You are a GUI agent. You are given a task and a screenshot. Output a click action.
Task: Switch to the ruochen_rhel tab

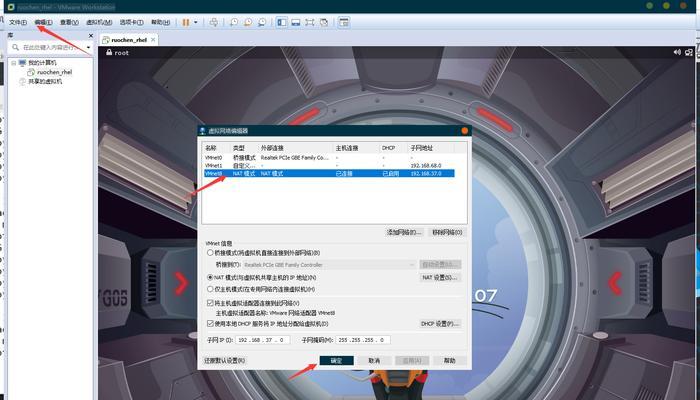pos(129,40)
